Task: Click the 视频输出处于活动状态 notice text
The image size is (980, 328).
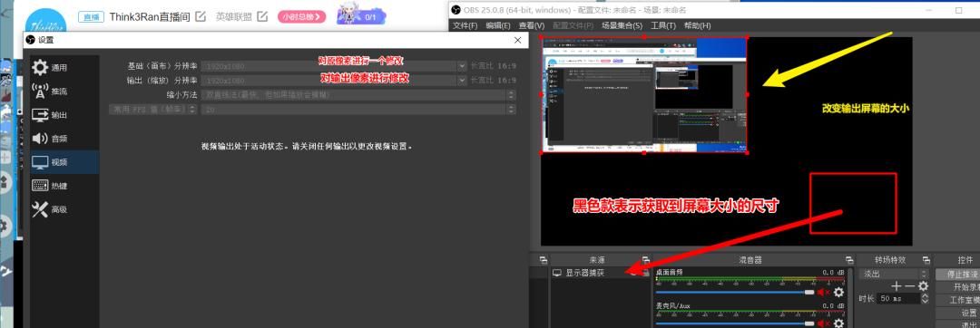Action: (307, 147)
